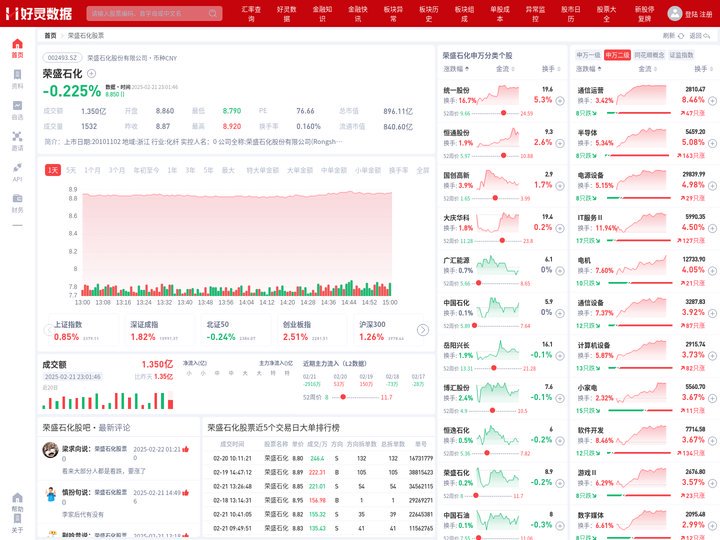Click the 全屏 fullscreen button
Screen dimensions: 720x540
422,170
